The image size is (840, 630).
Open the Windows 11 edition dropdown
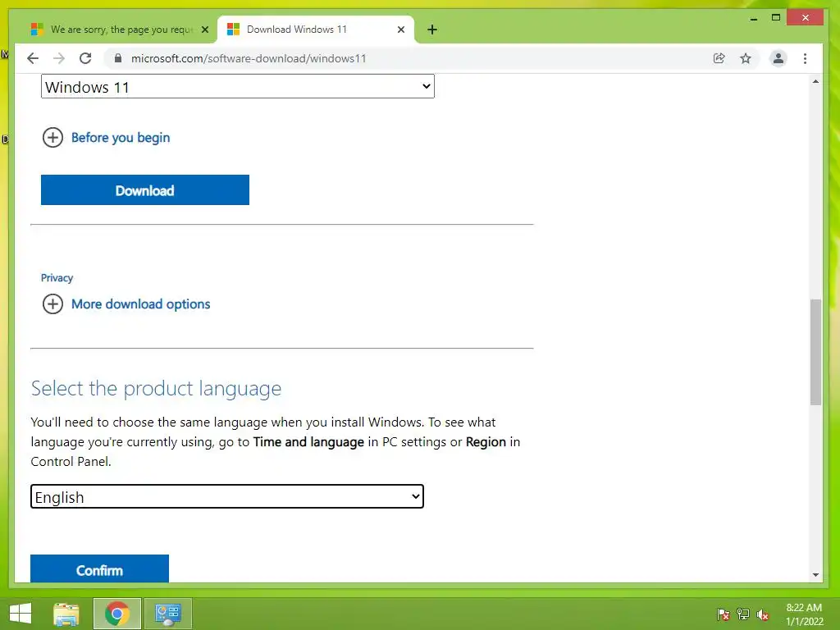click(x=237, y=86)
